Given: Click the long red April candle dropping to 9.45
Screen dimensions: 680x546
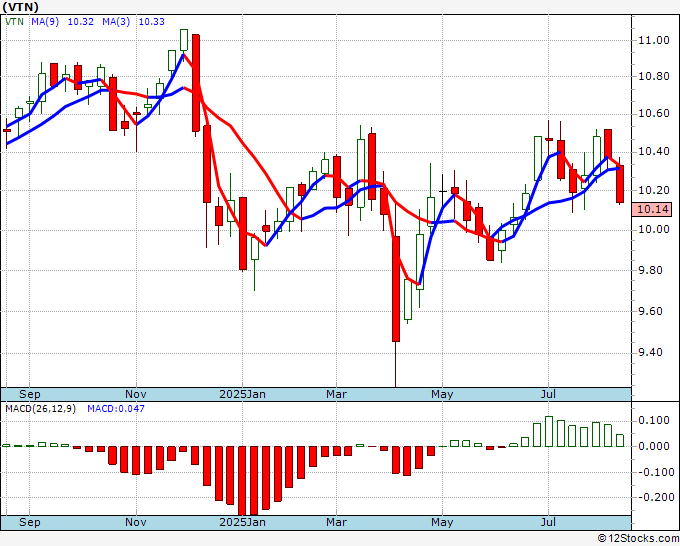Looking at the screenshot, I should tap(396, 289).
